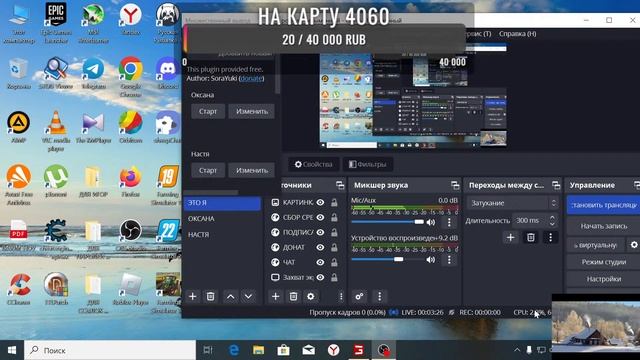Open the Справка (H) menu

click(x=517, y=34)
